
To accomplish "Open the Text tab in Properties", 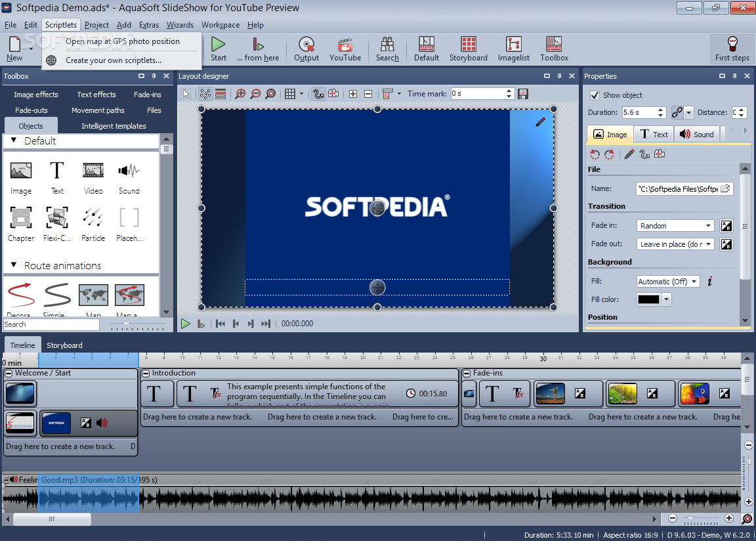I will pyautogui.click(x=654, y=134).
